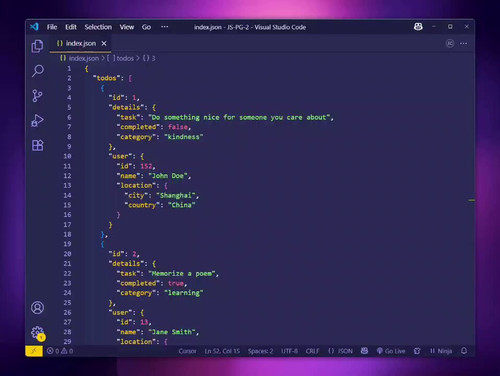Click the "location" key on line 13

pos(136,185)
